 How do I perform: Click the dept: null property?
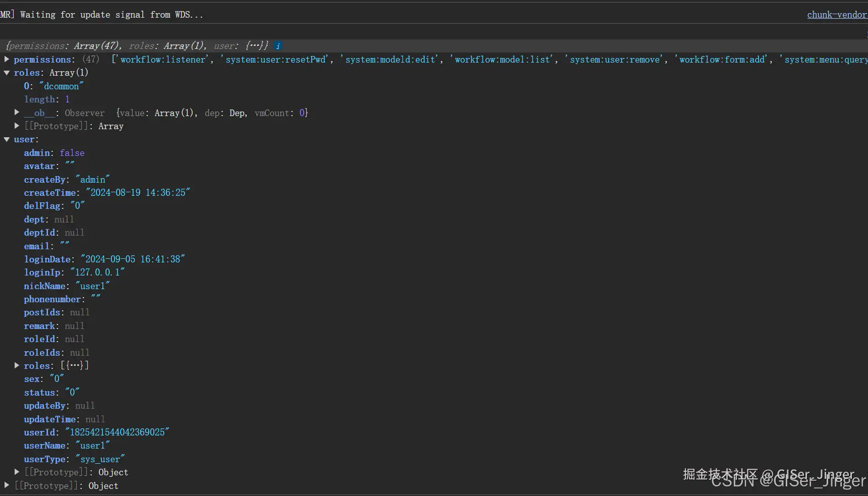click(49, 219)
